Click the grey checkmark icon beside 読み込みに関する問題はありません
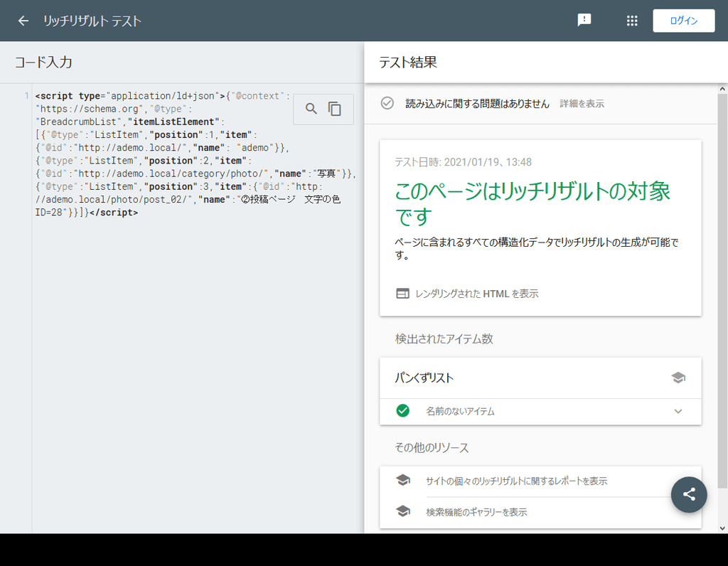 click(x=387, y=103)
